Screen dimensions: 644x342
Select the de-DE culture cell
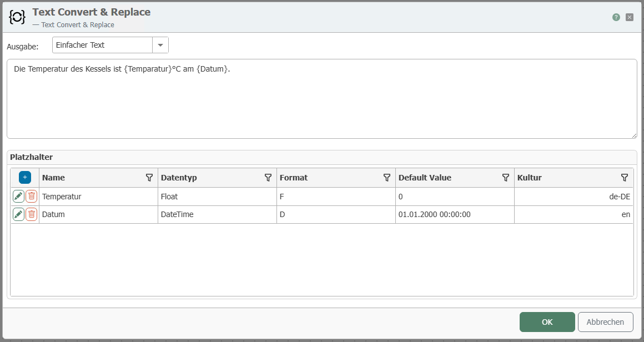click(x=573, y=196)
